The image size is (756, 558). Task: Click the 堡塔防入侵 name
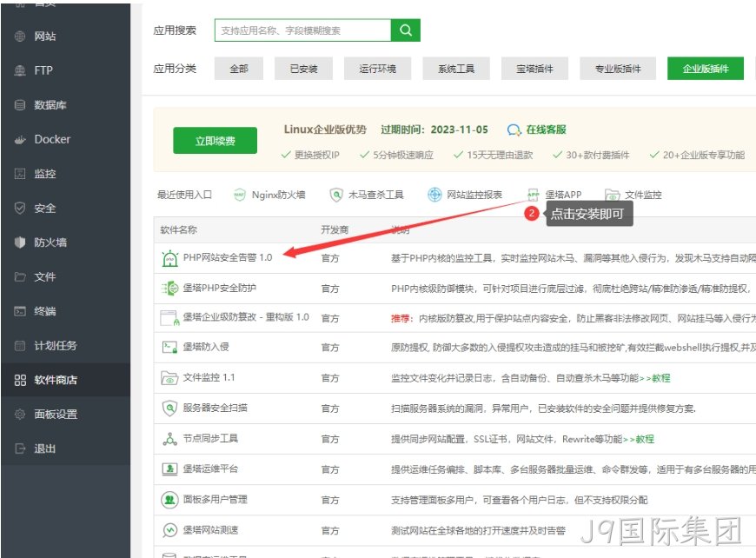click(x=206, y=347)
